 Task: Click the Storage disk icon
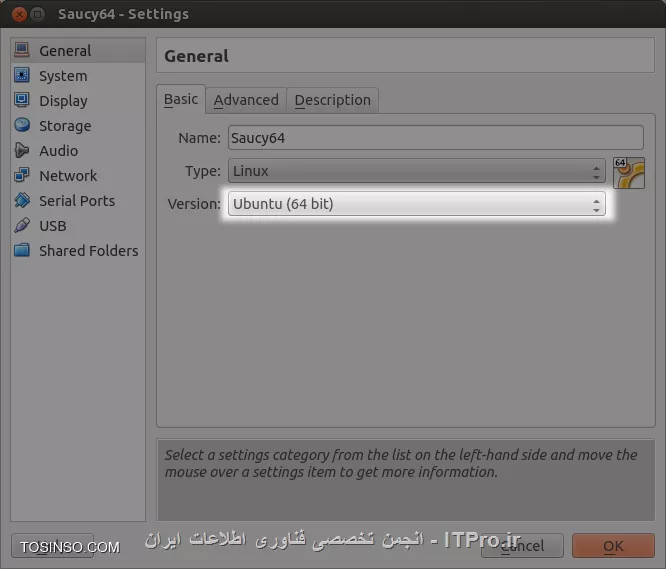(22, 125)
